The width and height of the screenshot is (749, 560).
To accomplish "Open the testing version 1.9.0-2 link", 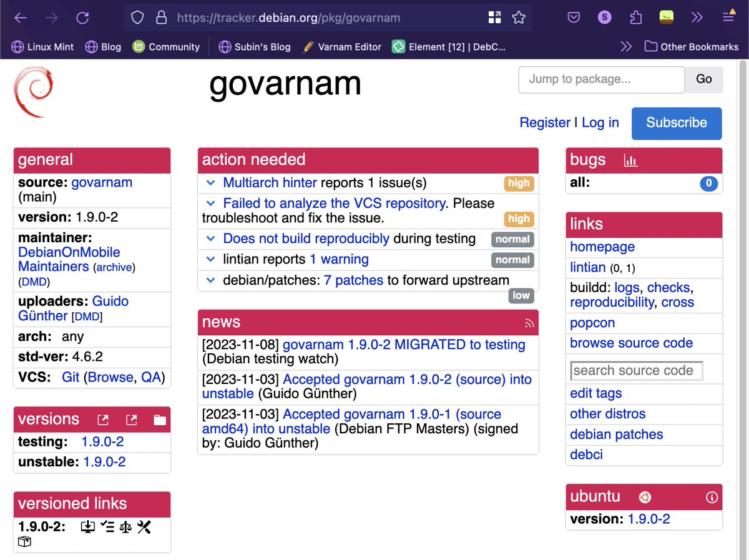I will [x=102, y=441].
